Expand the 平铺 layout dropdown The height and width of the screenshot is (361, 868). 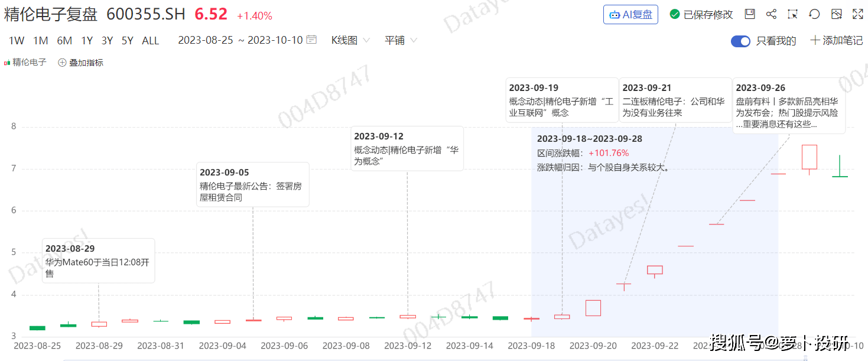[x=401, y=40]
